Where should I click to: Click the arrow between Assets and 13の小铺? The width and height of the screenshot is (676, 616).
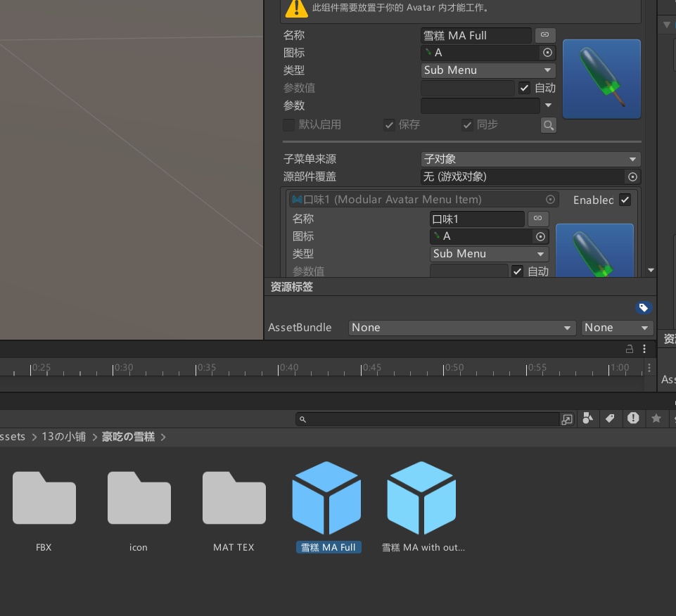[x=34, y=437]
